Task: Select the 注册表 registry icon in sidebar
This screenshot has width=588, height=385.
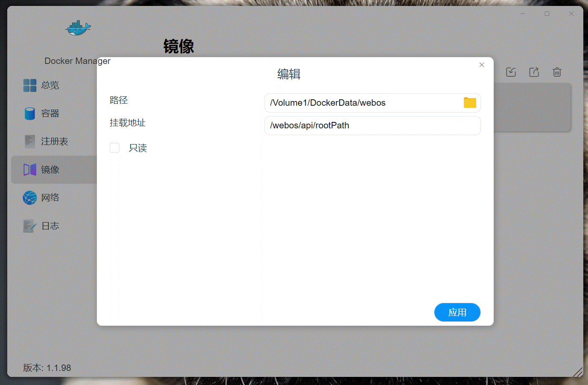Action: point(30,142)
